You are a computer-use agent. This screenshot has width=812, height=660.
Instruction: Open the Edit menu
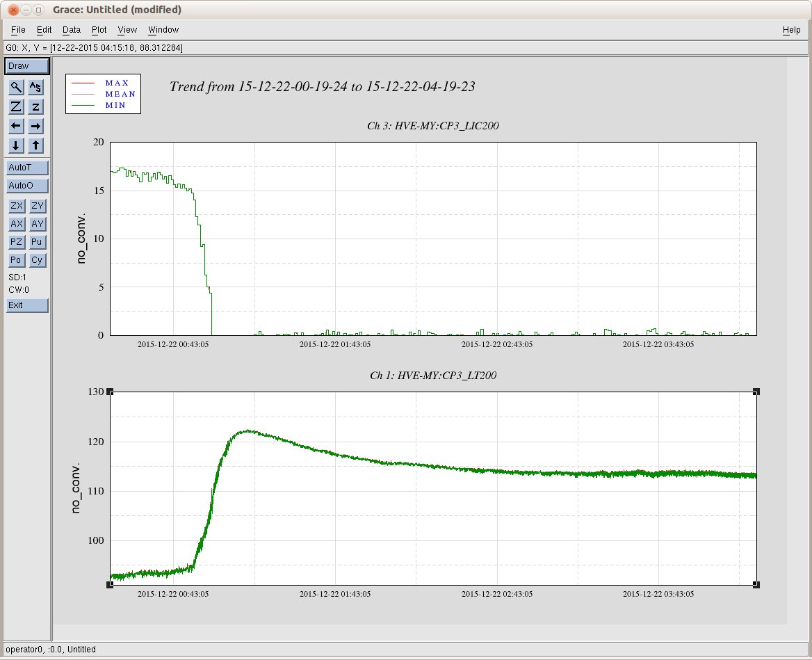[x=44, y=30]
